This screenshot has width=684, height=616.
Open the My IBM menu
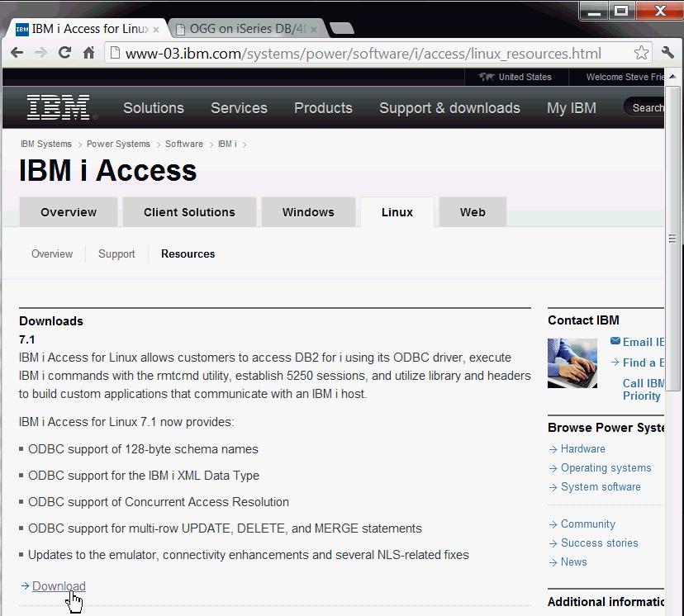tap(572, 108)
